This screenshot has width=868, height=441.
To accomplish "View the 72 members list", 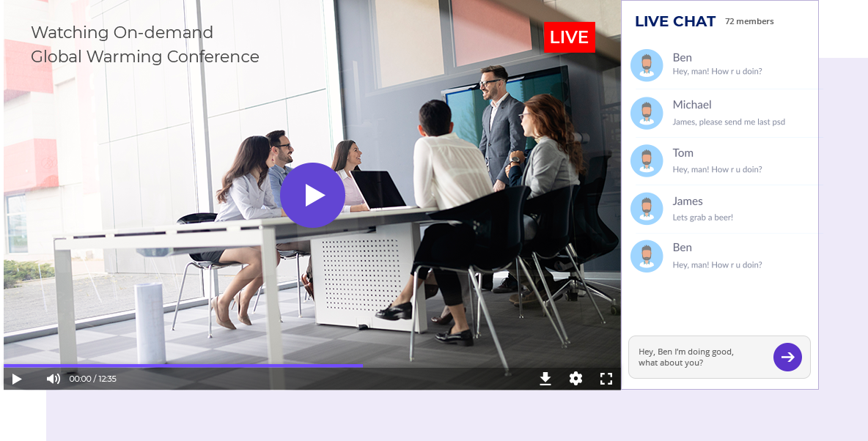I will point(749,21).
